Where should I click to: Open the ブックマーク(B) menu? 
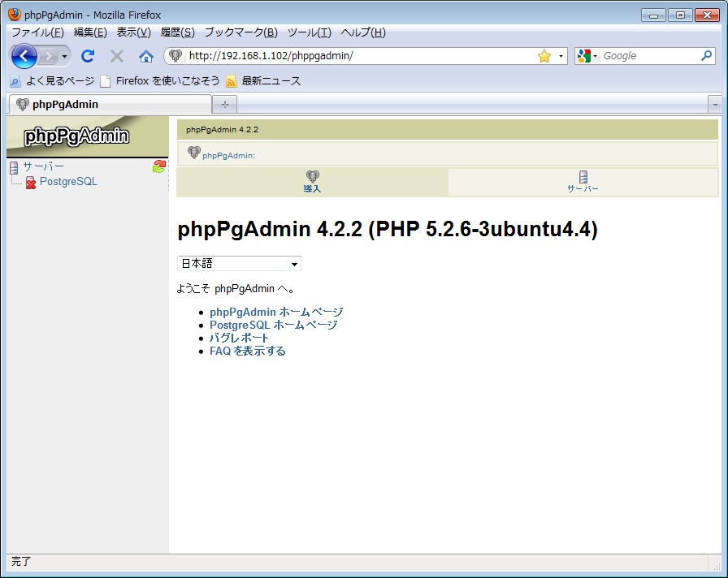(x=241, y=32)
